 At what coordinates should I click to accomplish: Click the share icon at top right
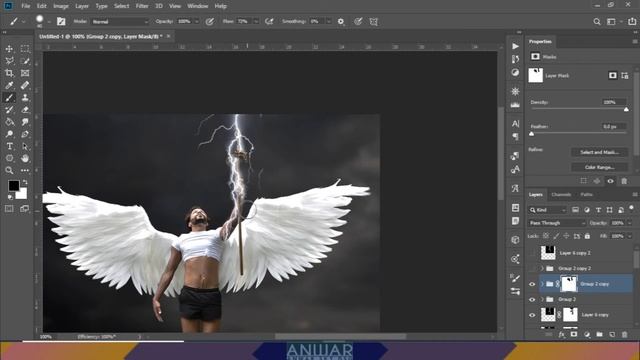click(632, 22)
